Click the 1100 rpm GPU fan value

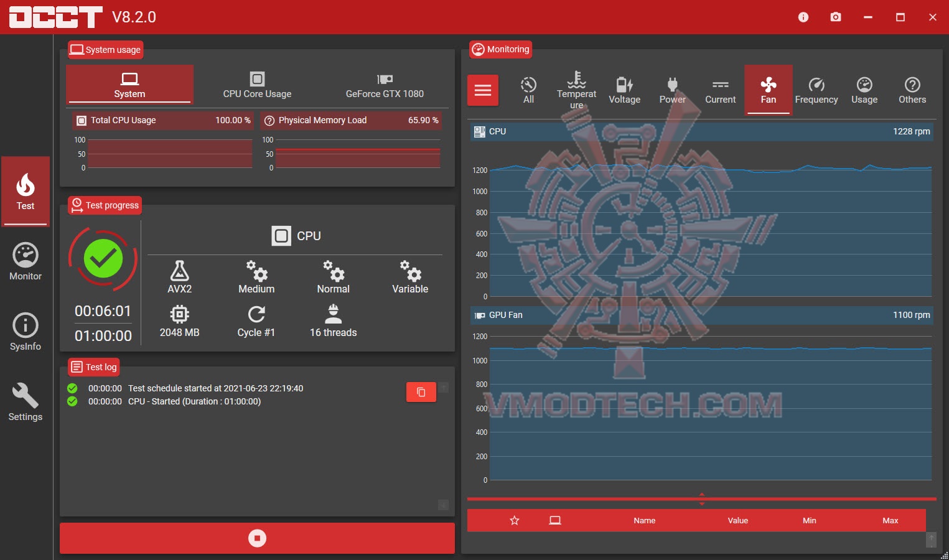pos(912,315)
